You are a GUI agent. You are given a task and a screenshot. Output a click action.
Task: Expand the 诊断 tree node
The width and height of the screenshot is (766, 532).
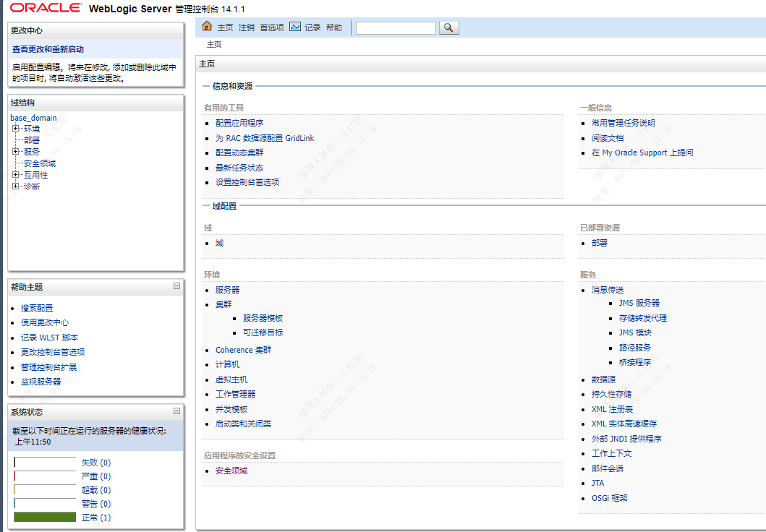tap(15, 186)
